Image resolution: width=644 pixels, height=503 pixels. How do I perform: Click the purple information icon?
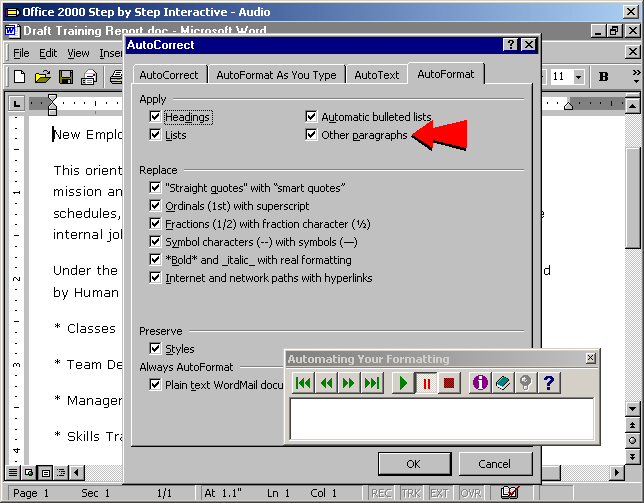[x=480, y=383]
